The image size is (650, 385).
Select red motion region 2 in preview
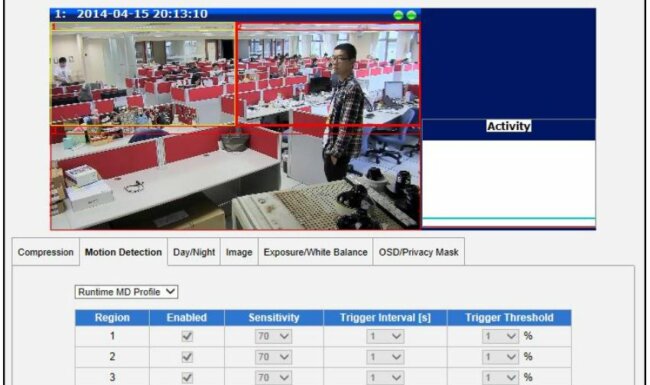(x=328, y=73)
